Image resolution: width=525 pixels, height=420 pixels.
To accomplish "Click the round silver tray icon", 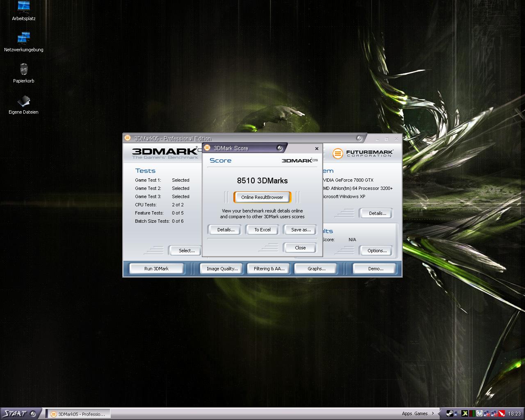I will 479,413.
